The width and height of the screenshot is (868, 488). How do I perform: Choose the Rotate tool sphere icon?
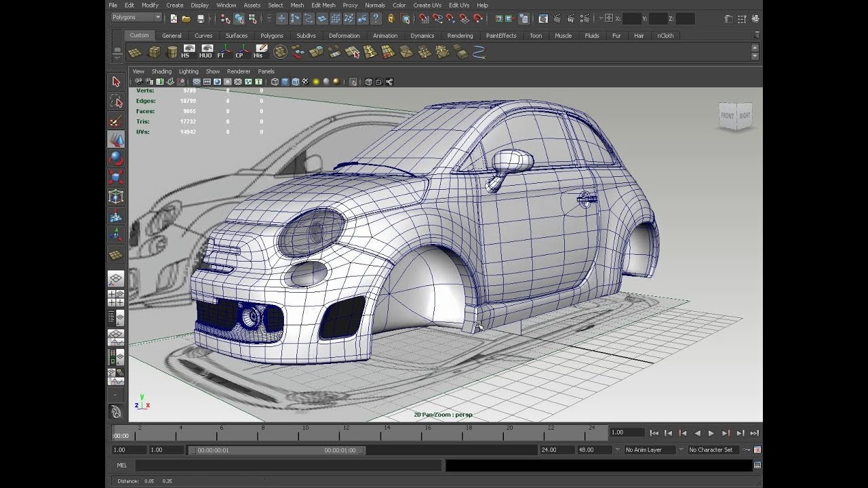(x=116, y=158)
